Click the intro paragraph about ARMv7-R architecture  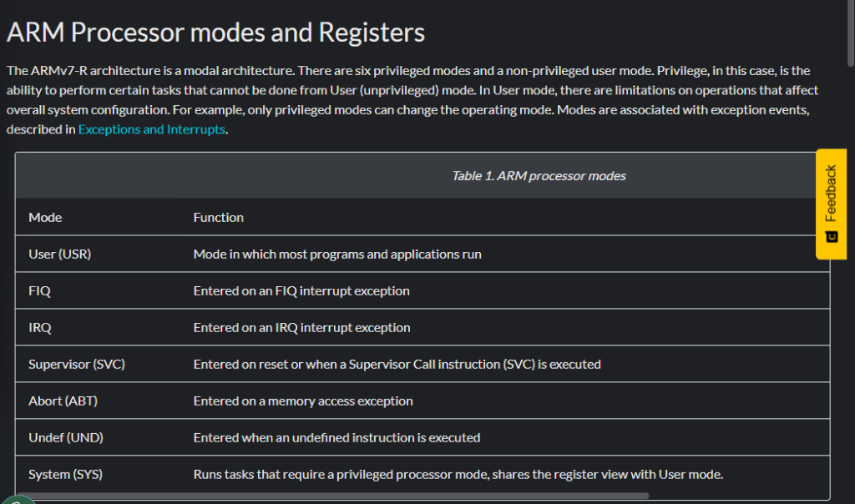point(409,90)
